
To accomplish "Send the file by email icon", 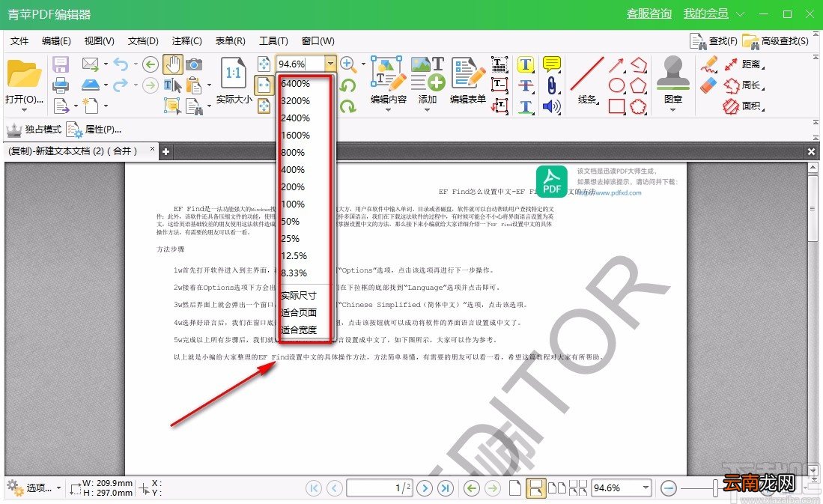I will click(x=91, y=64).
